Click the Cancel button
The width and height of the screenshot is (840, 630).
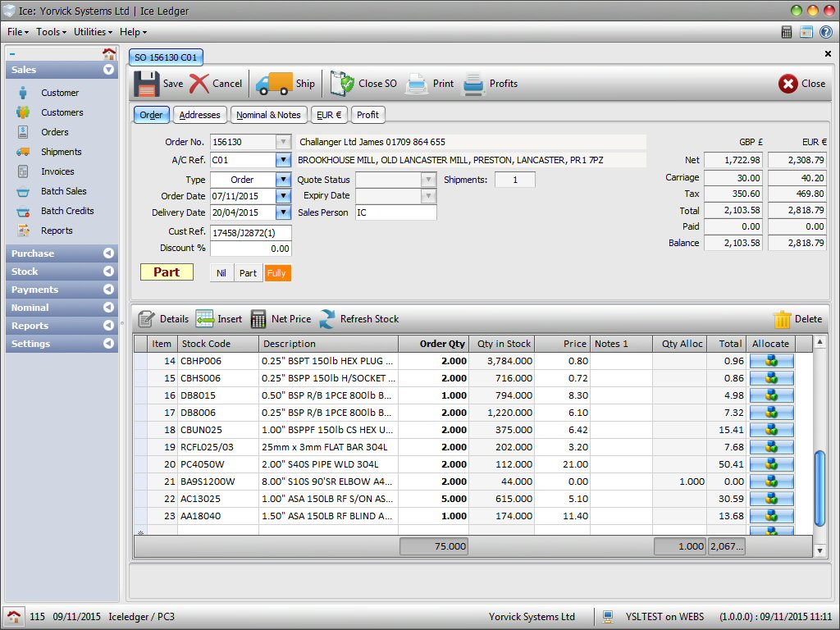click(x=216, y=84)
